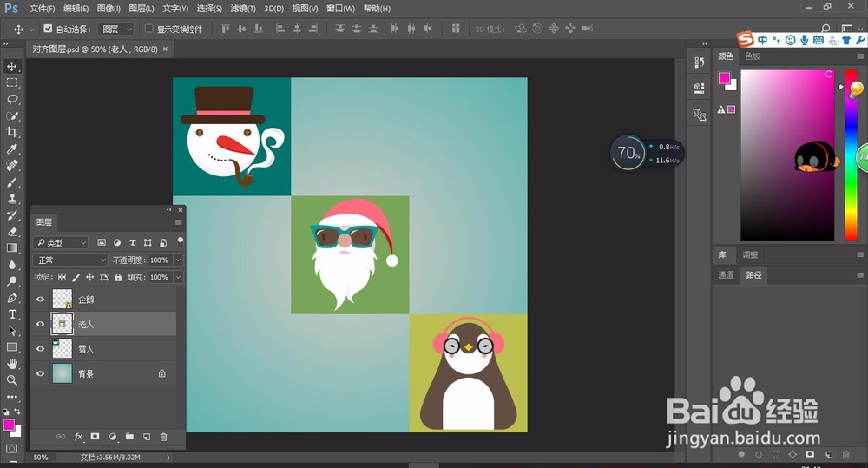Select the Lasso tool
The image size is (868, 468).
[11, 100]
